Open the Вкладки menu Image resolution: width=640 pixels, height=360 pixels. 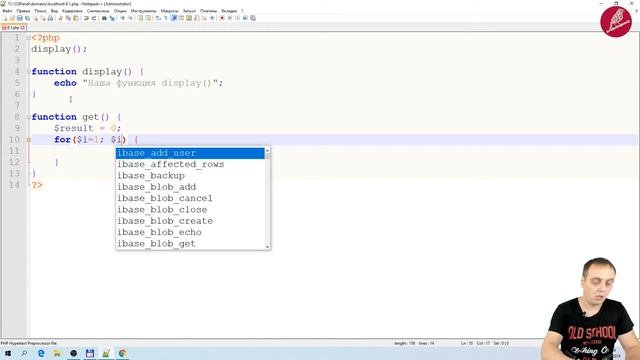tap(229, 11)
